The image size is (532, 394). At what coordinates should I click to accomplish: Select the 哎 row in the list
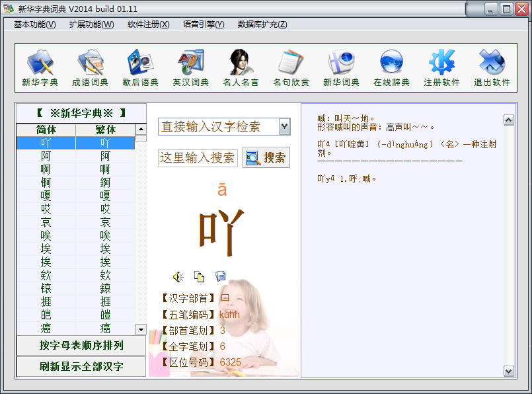point(75,209)
